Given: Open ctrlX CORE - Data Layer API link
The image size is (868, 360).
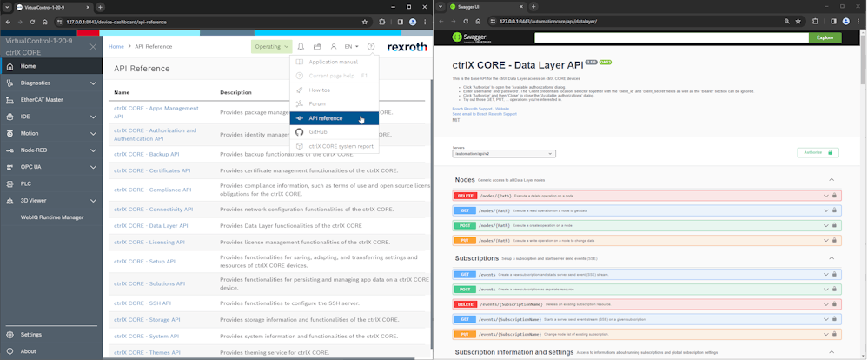Looking at the screenshot, I should (151, 226).
